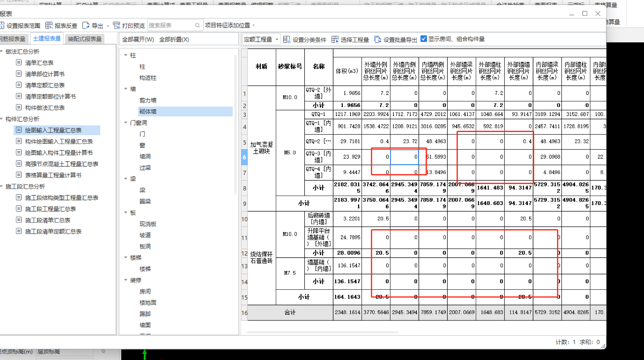Switch to the 土建报表量 tab

(47, 39)
